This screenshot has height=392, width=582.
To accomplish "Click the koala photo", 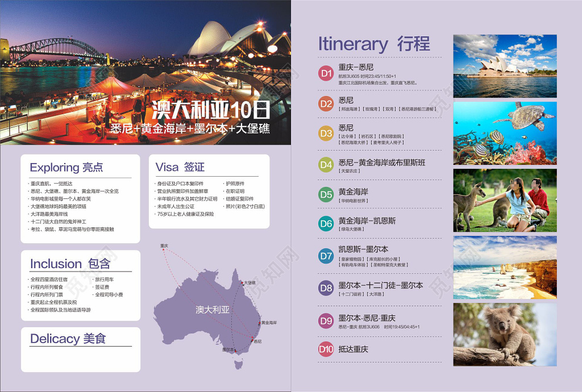I will pos(505,334).
